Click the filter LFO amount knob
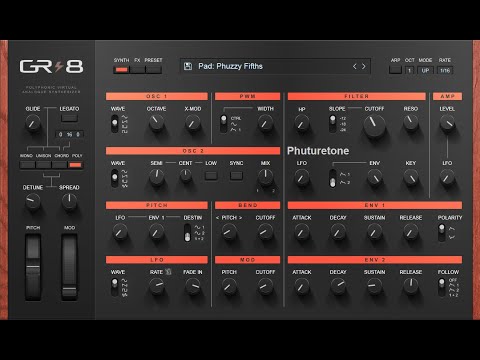 click(302, 178)
